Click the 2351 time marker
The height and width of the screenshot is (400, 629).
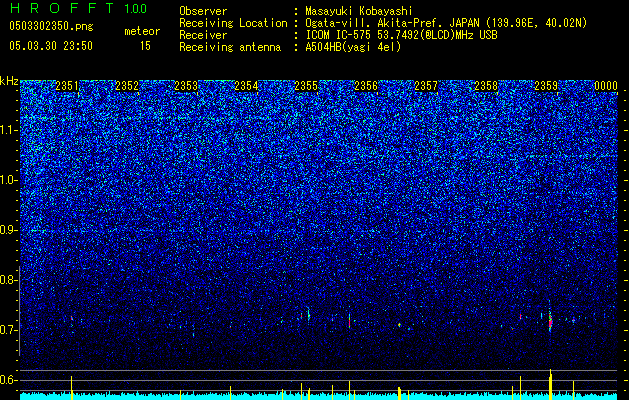coord(67,86)
